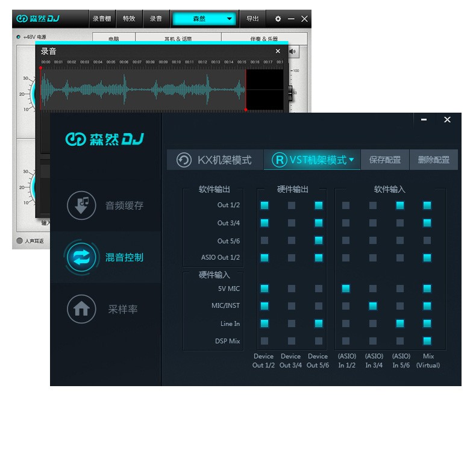
Task: Click the 00:10 mark on recording timeline
Action: [177, 62]
